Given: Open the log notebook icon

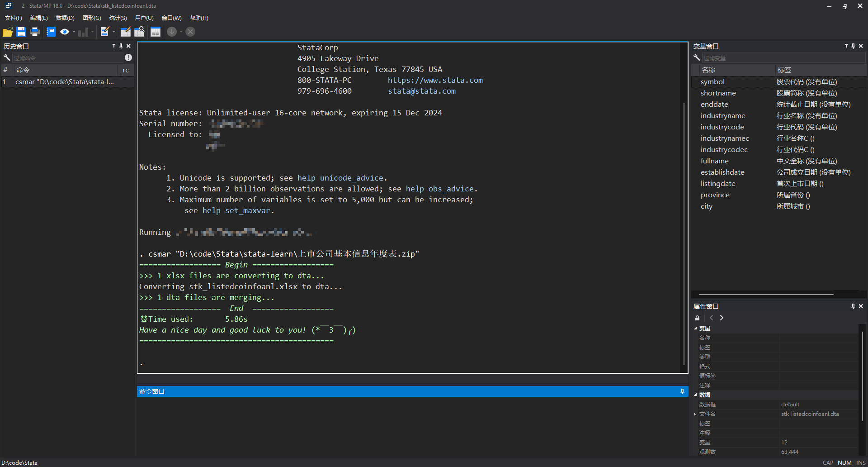Looking at the screenshot, I should tap(51, 32).
